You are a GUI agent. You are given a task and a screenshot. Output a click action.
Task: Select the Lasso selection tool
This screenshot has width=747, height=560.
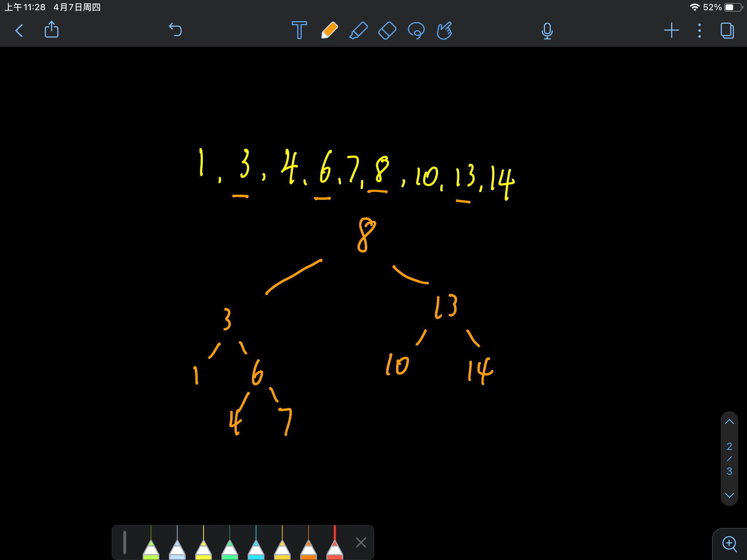[416, 30]
